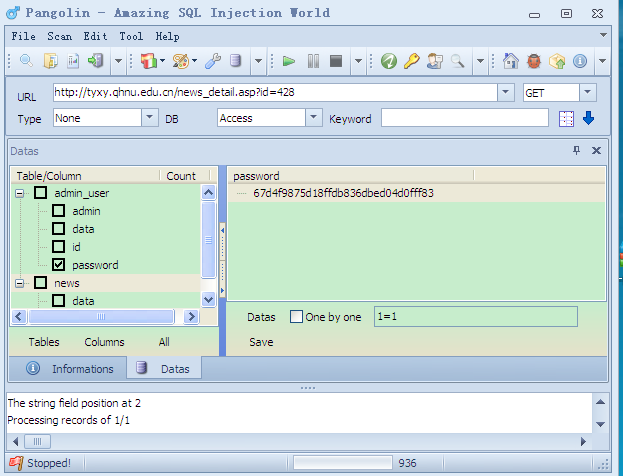Check the admin column checkbox
Image resolution: width=623 pixels, height=476 pixels.
point(58,211)
